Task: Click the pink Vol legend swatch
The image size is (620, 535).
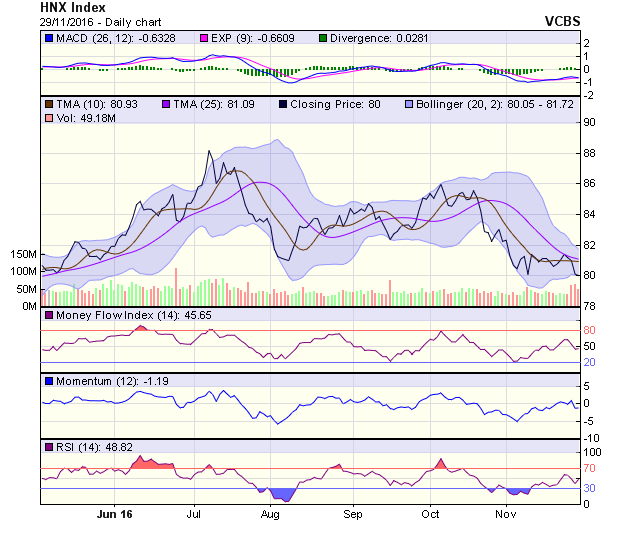Action: [48, 119]
